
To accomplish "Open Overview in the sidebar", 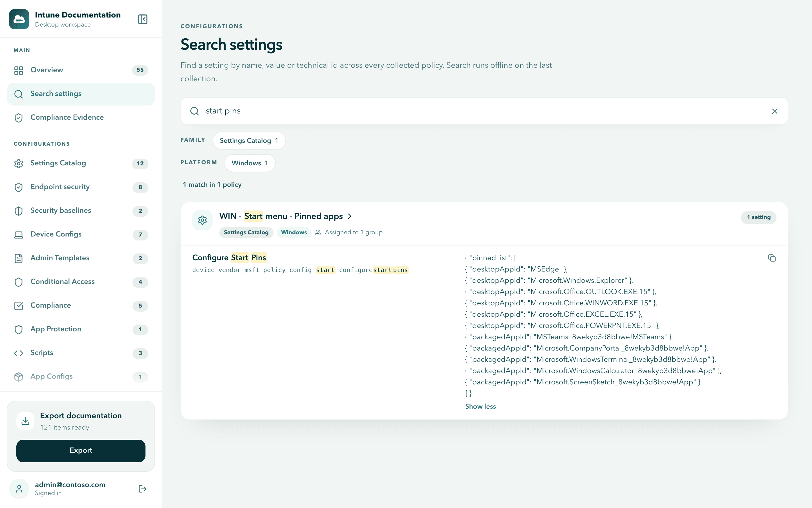I will 81,70.
